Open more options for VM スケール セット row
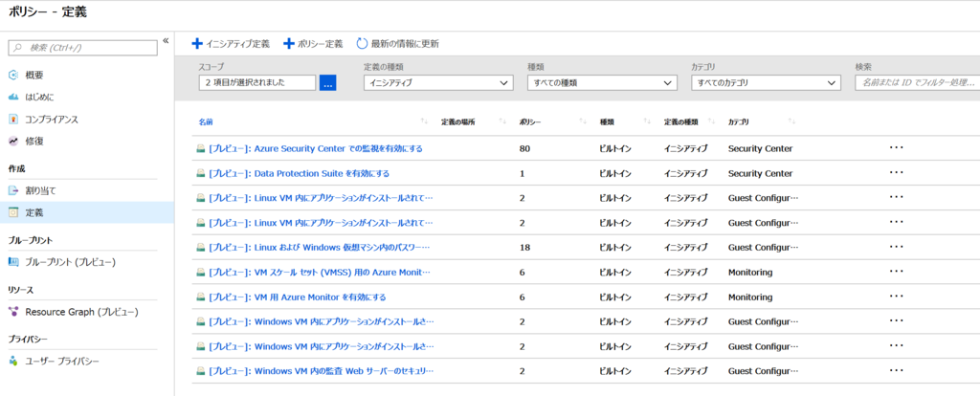The image size is (980, 396). 897,272
